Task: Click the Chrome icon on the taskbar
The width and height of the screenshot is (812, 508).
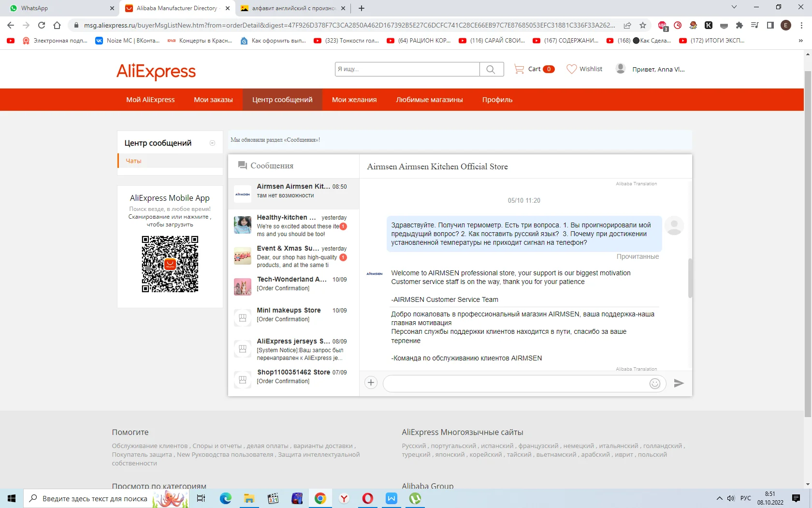Action: (320, 498)
